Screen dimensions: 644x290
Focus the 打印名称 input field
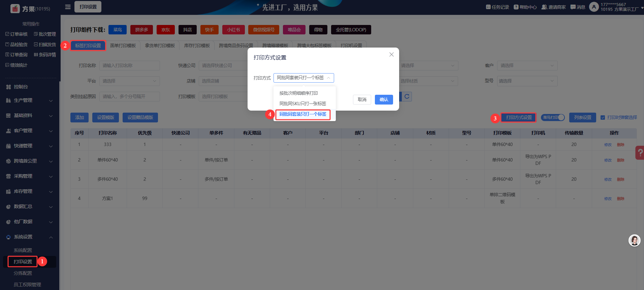click(x=129, y=65)
